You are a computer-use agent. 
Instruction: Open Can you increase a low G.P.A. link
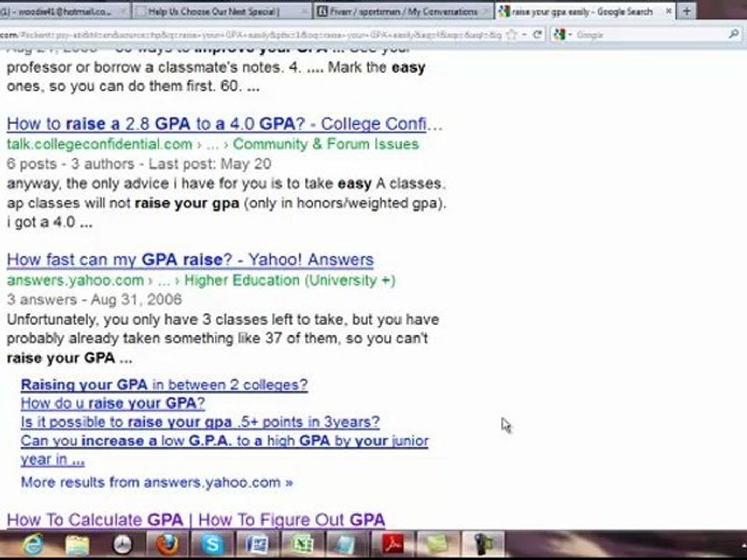click(x=225, y=450)
